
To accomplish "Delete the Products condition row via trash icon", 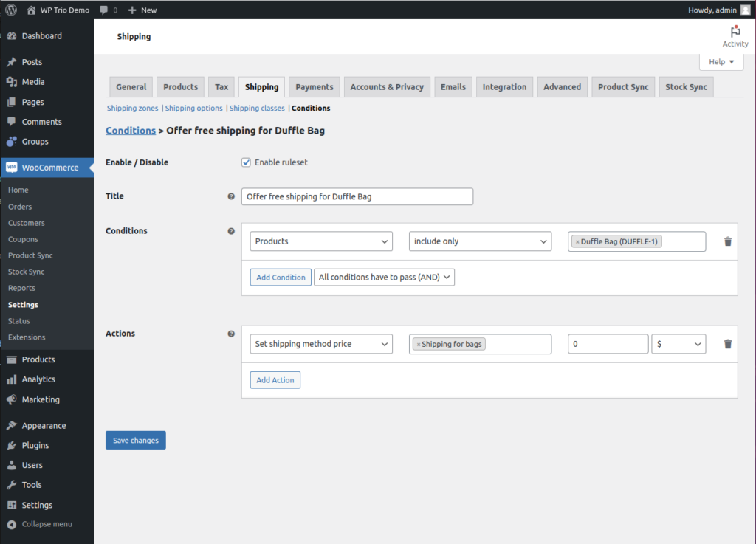I will (x=728, y=241).
